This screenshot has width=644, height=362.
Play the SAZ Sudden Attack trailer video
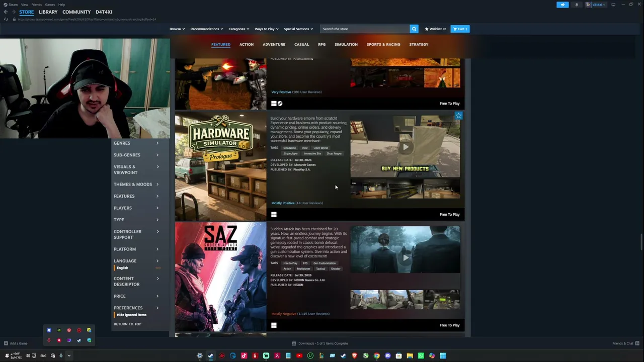pos(405,257)
